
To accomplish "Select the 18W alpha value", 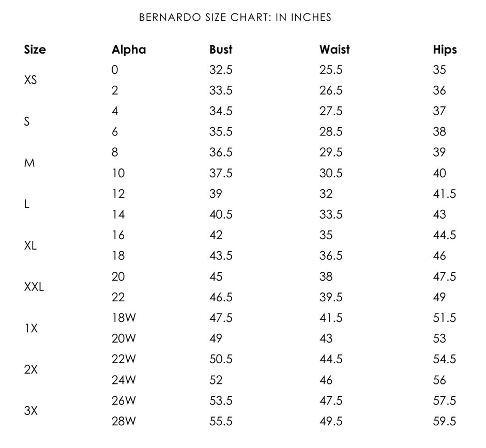I will click(x=124, y=318).
